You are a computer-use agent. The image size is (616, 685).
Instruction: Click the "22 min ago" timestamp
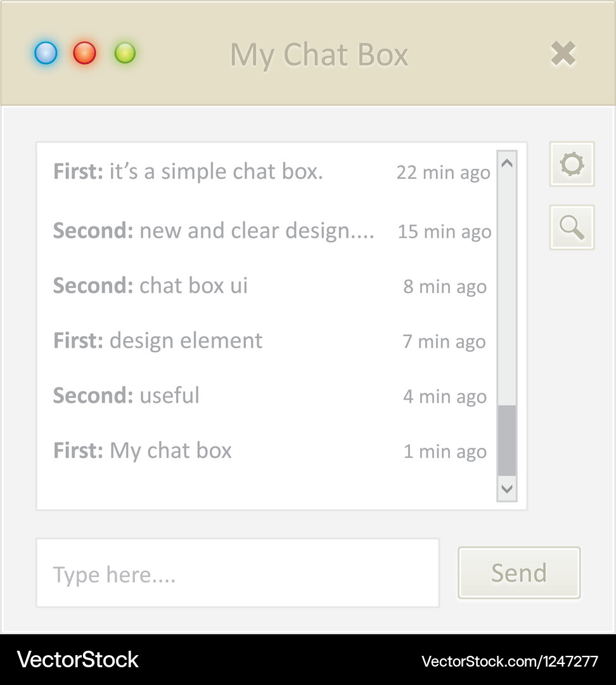click(443, 173)
